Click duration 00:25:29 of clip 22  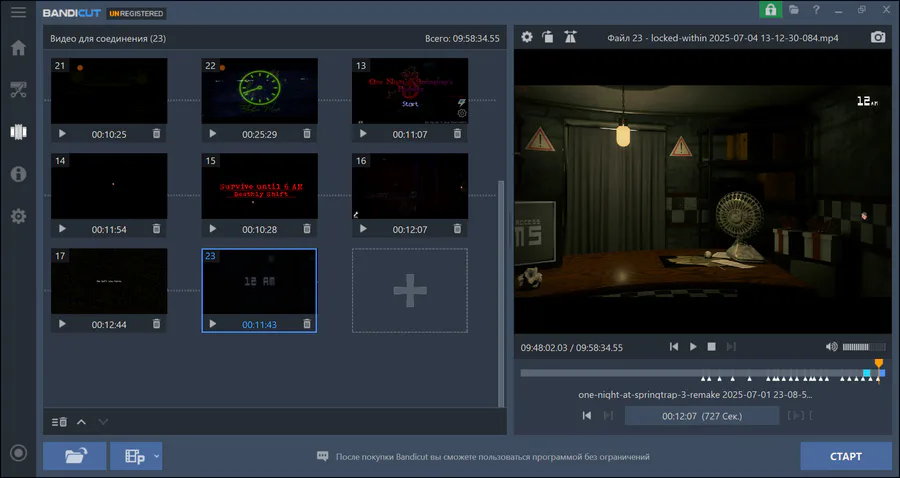(259, 134)
